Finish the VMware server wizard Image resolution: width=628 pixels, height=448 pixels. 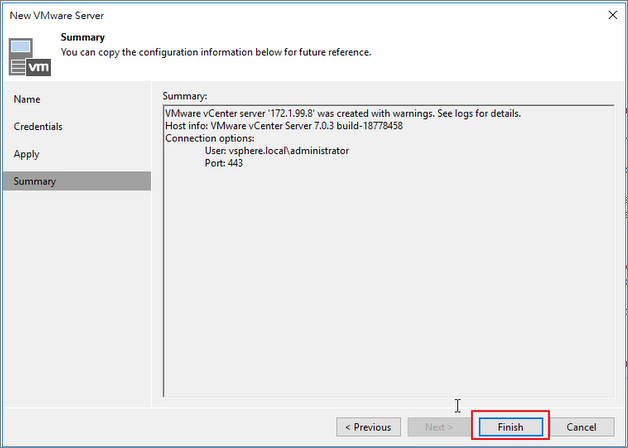click(511, 427)
